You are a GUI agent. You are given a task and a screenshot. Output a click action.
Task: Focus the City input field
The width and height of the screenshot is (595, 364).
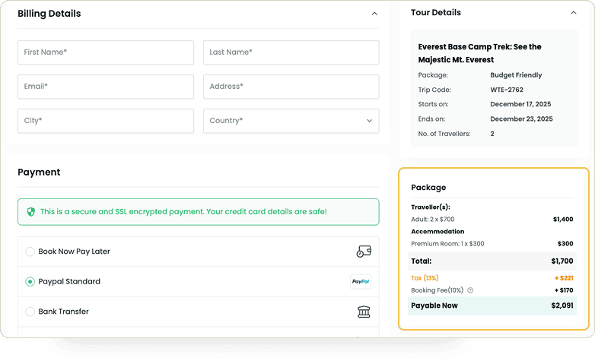tap(106, 121)
